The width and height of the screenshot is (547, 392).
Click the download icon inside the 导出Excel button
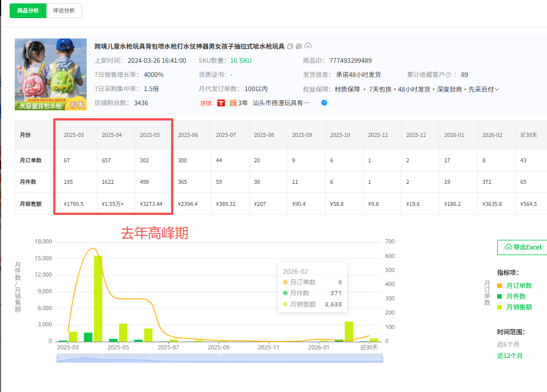point(508,247)
